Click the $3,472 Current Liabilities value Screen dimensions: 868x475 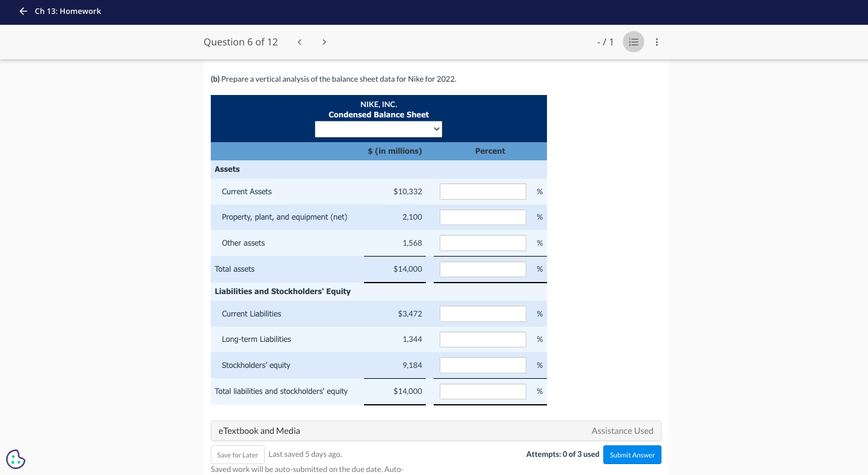click(x=410, y=313)
